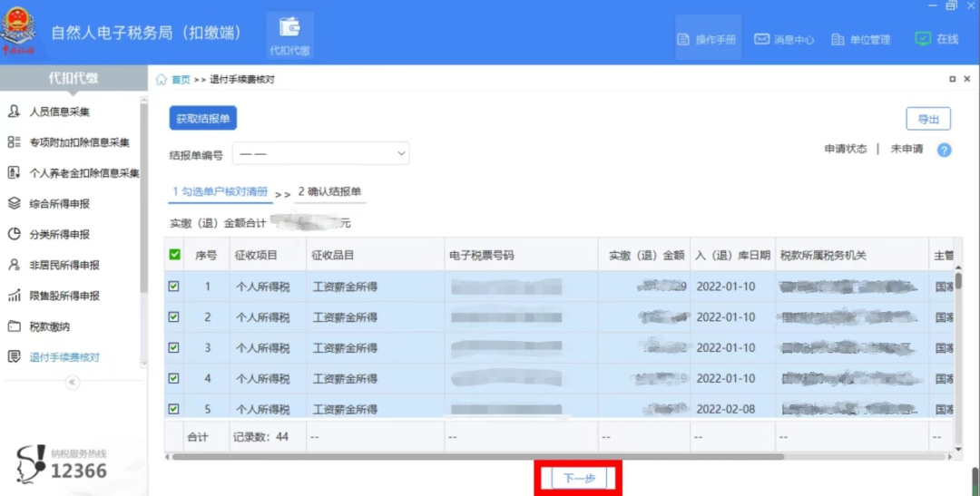Viewport: 980px width, 496px height.
Task: Switch to step 2 确认结报单 tab
Action: (x=329, y=192)
